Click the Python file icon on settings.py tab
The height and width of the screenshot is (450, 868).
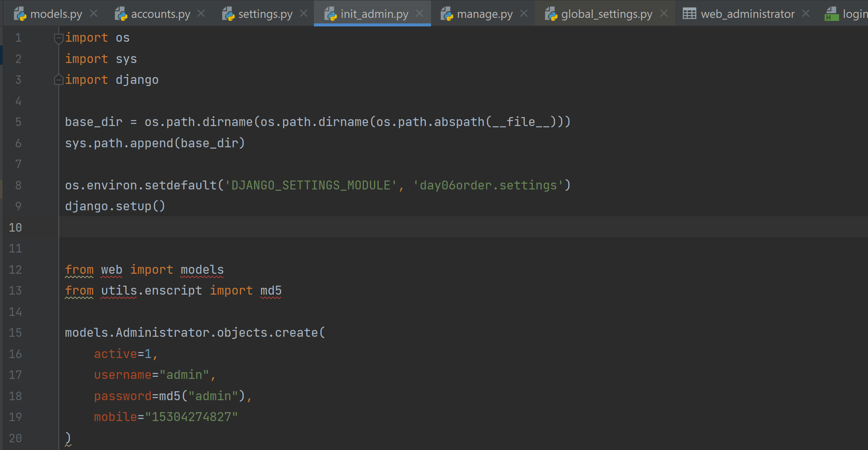point(228,14)
